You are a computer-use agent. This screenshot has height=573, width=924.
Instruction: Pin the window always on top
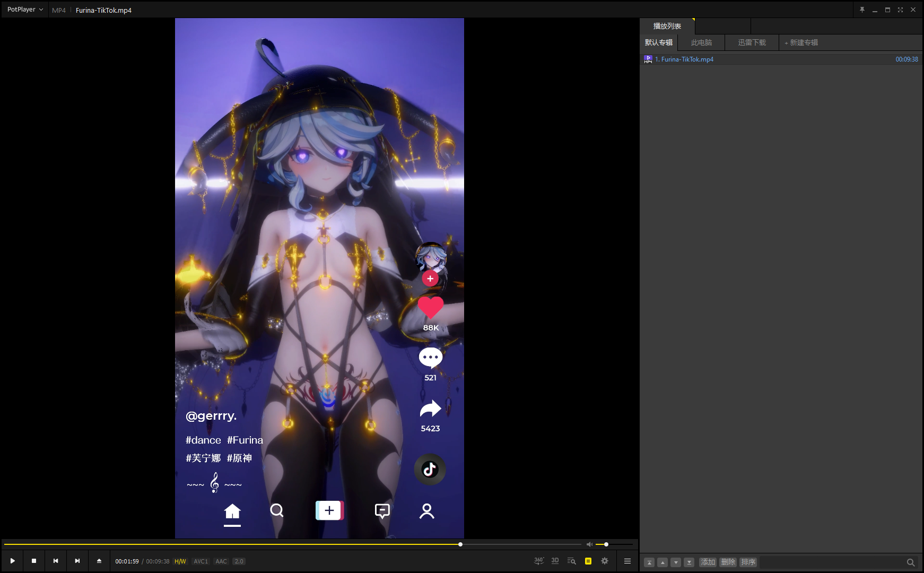[x=862, y=10]
